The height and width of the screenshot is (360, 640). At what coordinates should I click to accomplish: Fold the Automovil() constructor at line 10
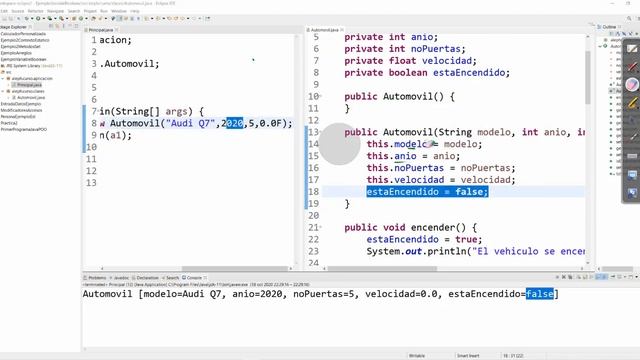[x=320, y=96]
